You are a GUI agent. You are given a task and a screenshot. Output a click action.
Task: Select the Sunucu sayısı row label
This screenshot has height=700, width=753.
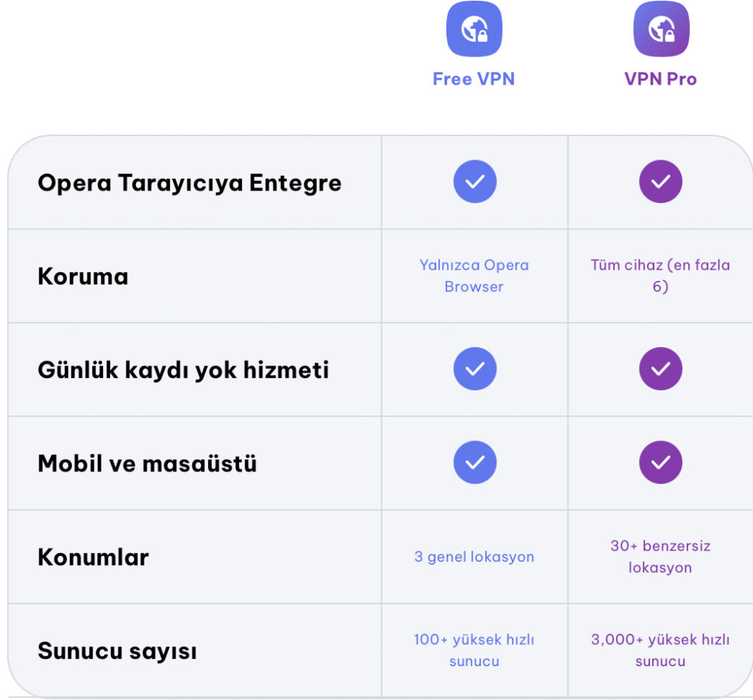coord(117,651)
